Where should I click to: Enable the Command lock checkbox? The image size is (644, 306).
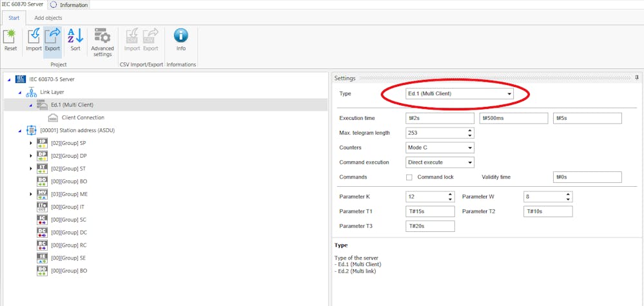(x=409, y=177)
